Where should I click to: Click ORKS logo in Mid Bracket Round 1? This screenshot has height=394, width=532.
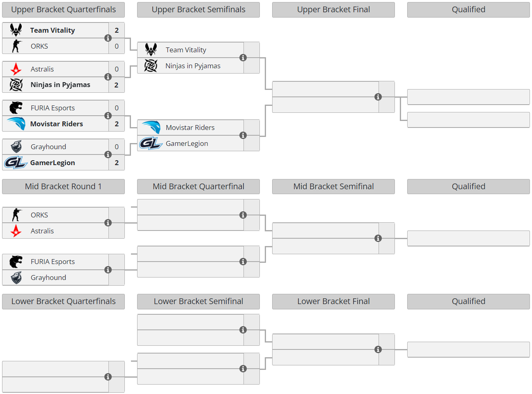[x=16, y=215]
